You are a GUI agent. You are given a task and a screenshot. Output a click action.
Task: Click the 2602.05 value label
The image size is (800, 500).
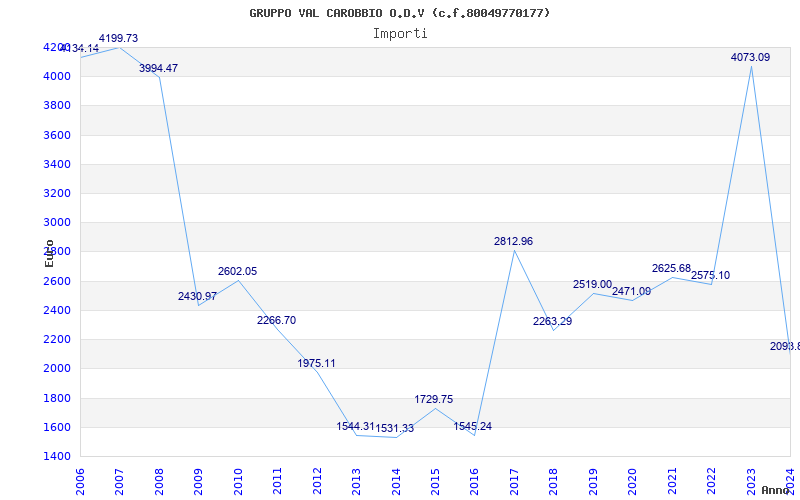coord(238,271)
